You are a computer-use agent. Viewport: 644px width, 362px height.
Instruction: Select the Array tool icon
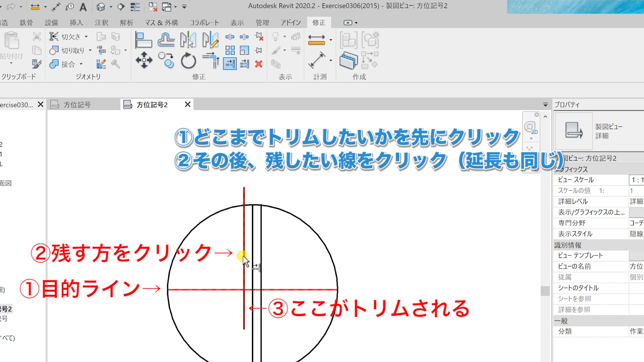[230, 50]
